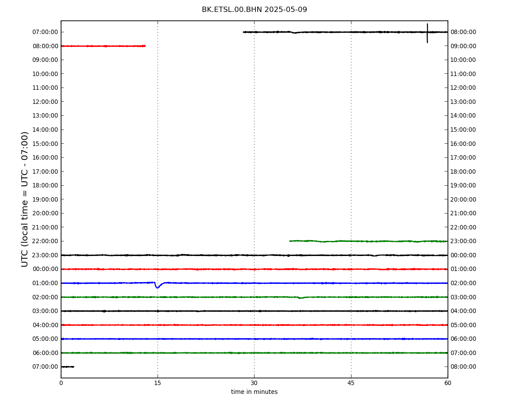Screen dimensions: 509x420
Task: Click the downward dip on the blue 01:00:00 trace
Action: (158, 286)
